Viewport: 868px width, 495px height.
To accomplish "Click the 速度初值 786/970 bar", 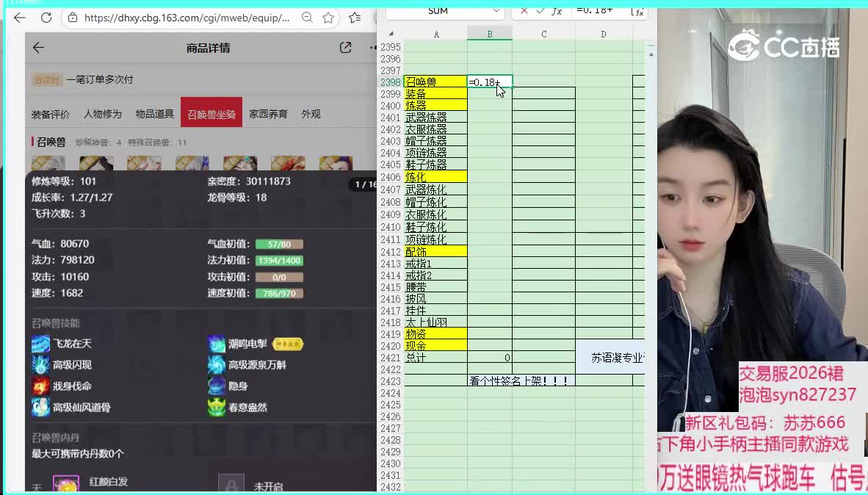I will [279, 294].
